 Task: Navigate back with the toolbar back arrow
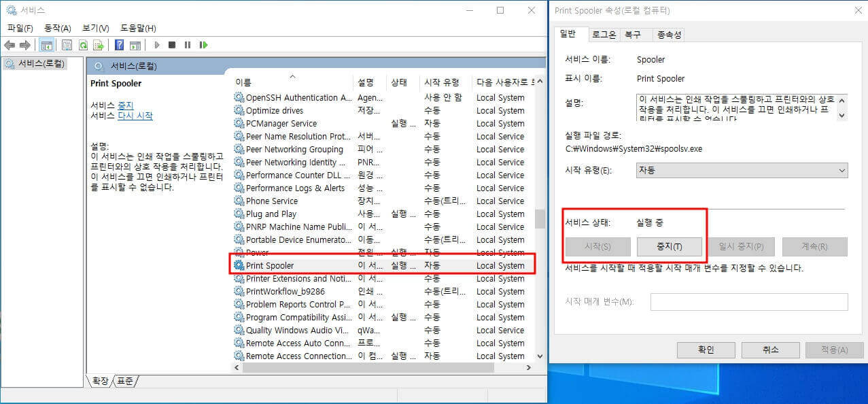click(10, 45)
